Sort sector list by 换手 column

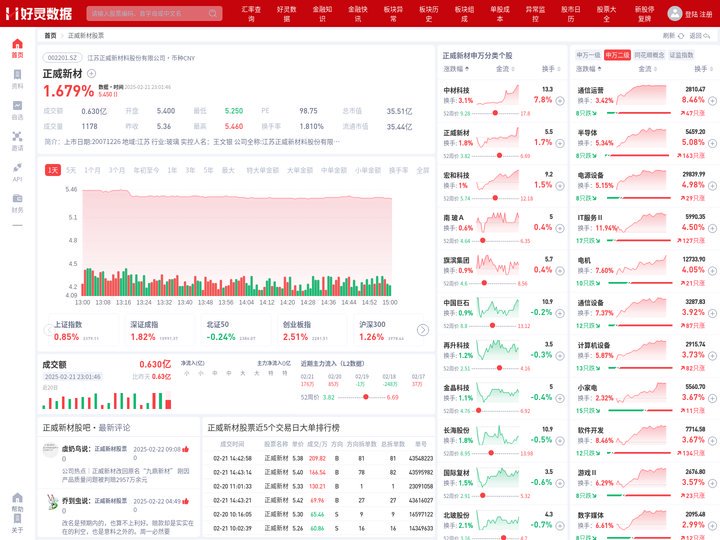703,69
